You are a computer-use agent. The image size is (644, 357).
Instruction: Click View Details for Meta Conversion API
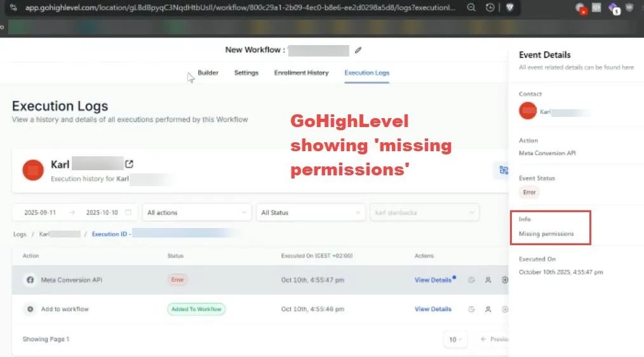pyautogui.click(x=433, y=280)
